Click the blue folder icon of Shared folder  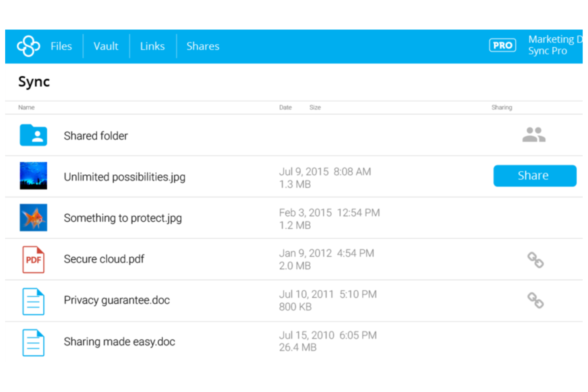click(x=33, y=135)
